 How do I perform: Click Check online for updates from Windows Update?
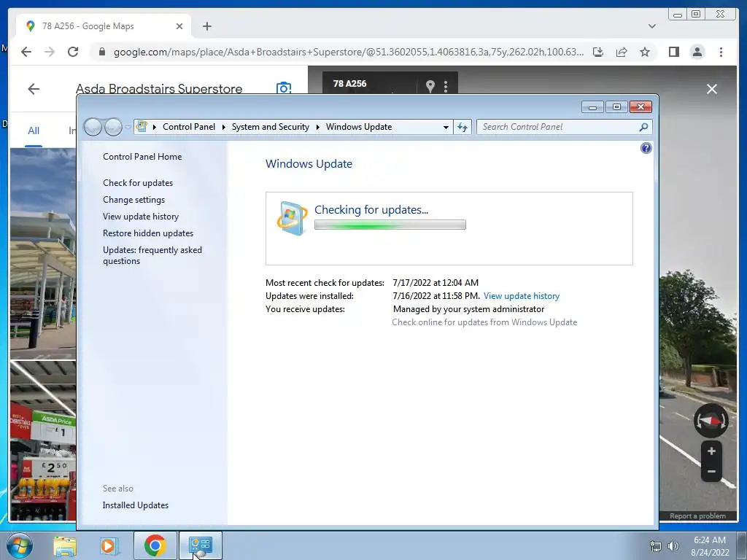click(484, 322)
